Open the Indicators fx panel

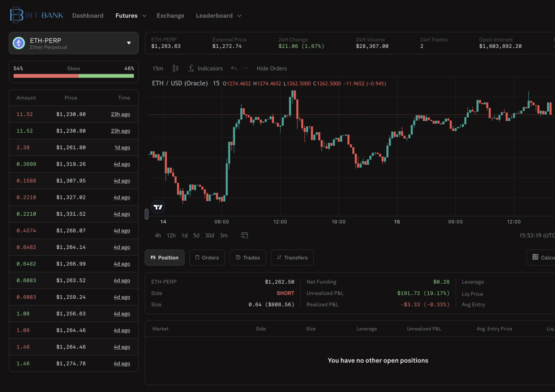(x=205, y=68)
